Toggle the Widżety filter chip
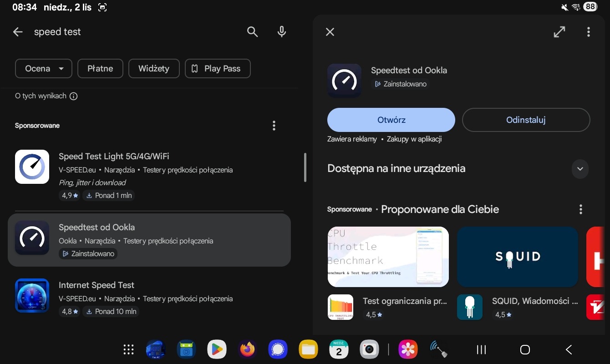610x364 pixels. click(154, 69)
